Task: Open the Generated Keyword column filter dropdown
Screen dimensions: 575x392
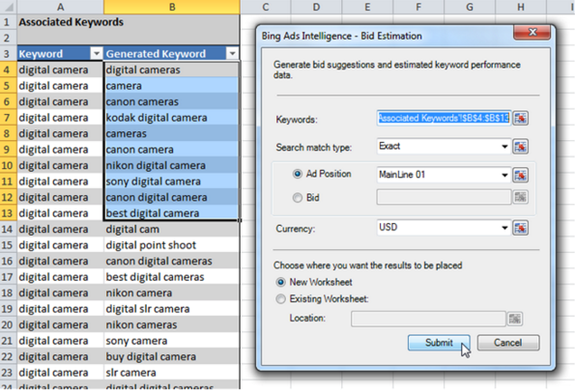Action: (232, 54)
